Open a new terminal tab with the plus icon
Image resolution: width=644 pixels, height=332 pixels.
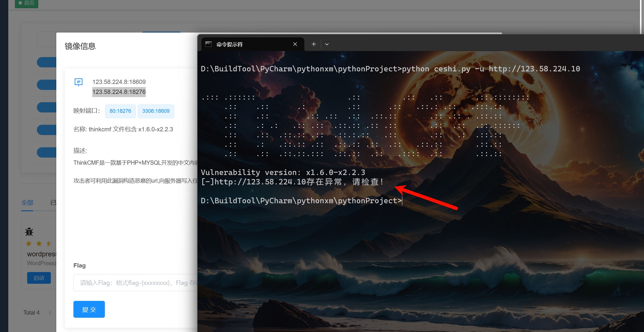313,44
